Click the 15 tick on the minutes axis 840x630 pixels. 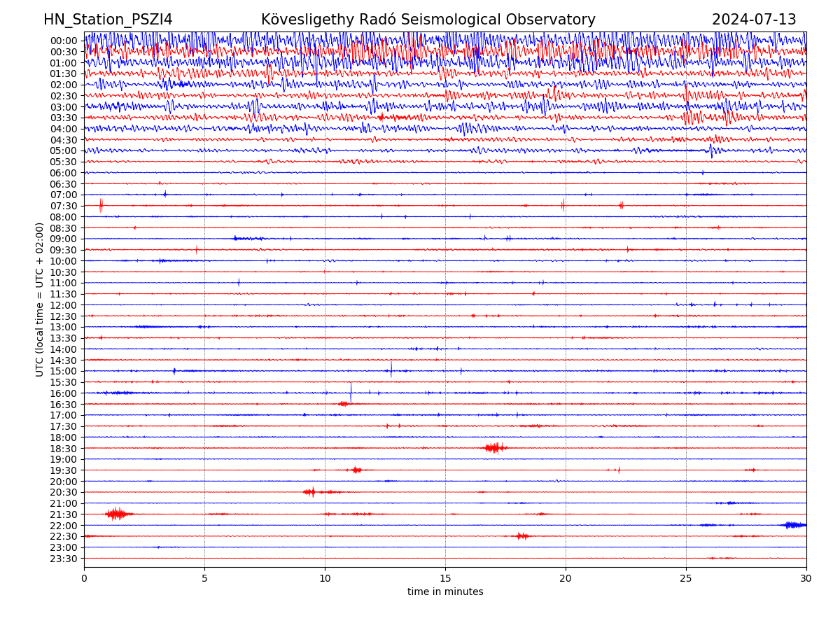(445, 578)
